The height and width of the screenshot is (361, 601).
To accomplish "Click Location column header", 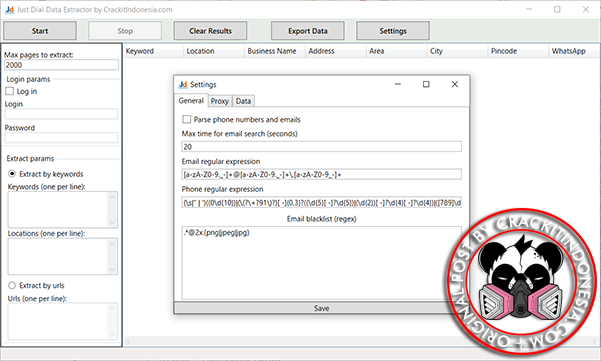I will (214, 51).
